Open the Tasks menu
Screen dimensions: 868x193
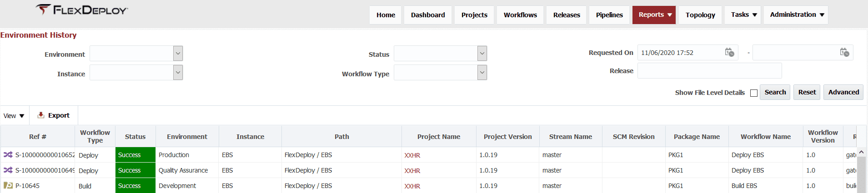[743, 15]
